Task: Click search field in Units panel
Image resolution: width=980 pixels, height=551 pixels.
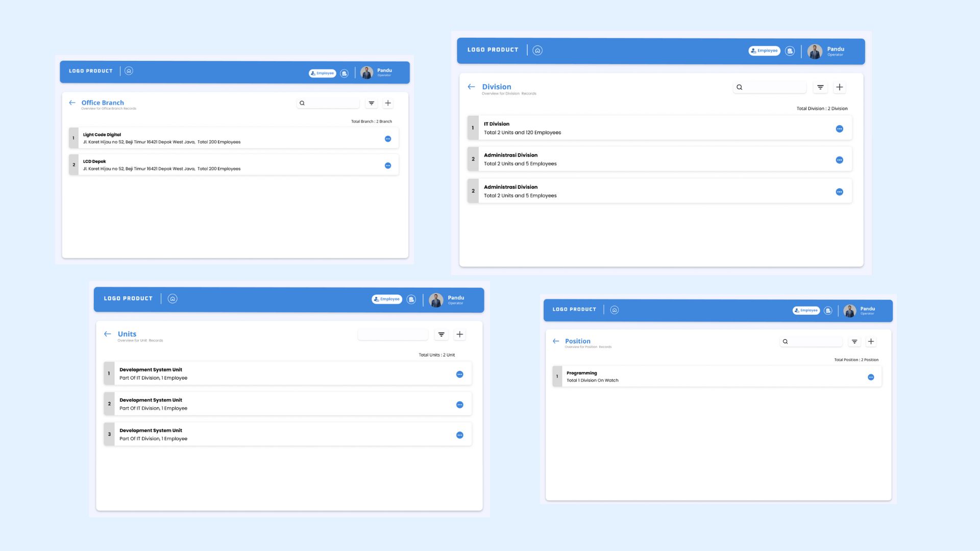Action: tap(393, 334)
